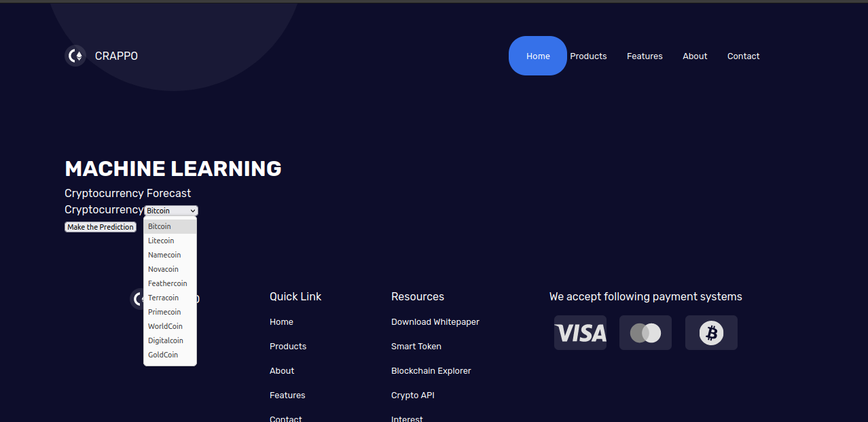Click the Bitcoin payment icon
This screenshot has width=868, height=422.
(711, 333)
